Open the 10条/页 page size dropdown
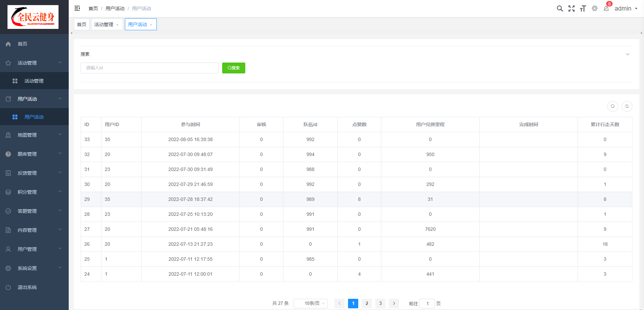The height and width of the screenshot is (310, 644). coord(310,303)
